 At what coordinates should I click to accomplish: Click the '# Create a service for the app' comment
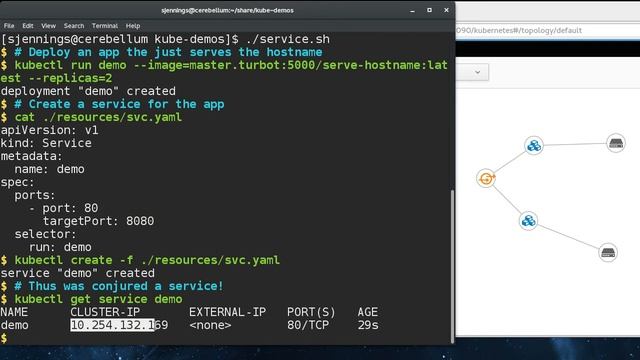[119, 104]
